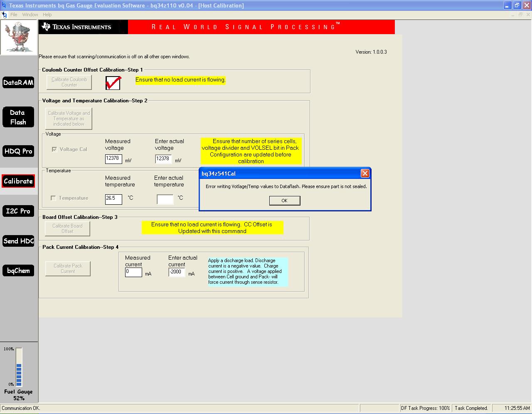Select the Calibrate sidebar button
The width and height of the screenshot is (532, 414).
(18, 181)
